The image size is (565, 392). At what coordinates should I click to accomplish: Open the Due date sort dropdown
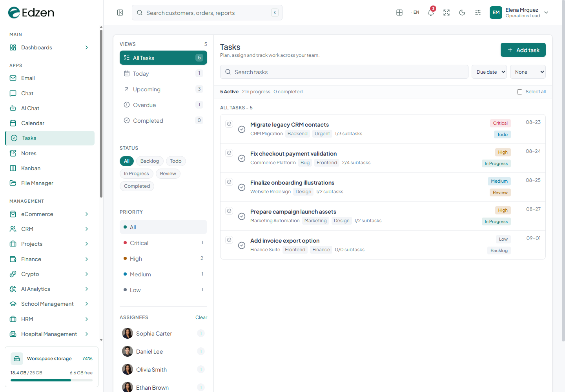(489, 72)
